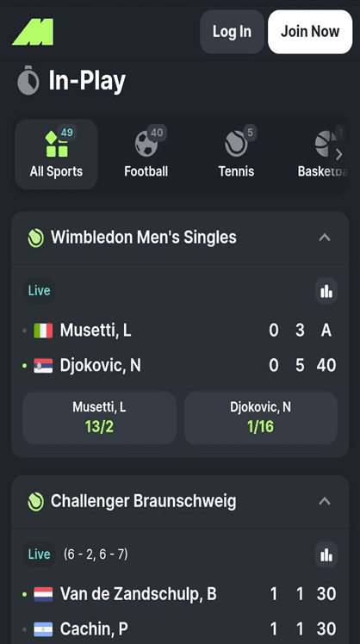Select the All Sports tab
Image resolution: width=360 pixels, height=644 pixels.
pyautogui.click(x=56, y=154)
